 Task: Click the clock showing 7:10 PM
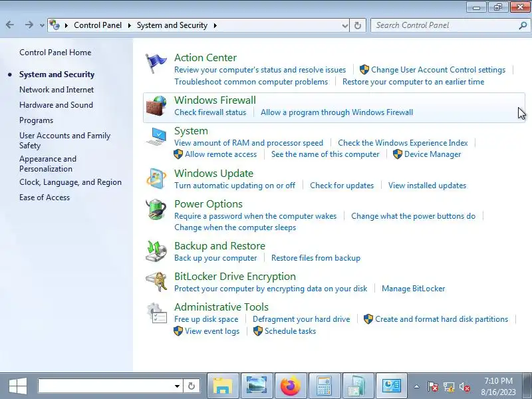pyautogui.click(x=498, y=381)
